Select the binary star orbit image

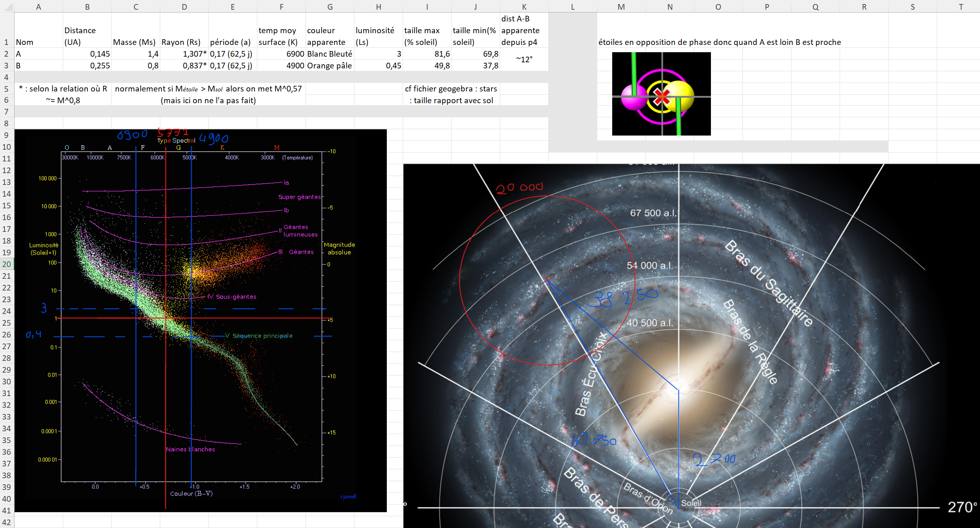coord(661,94)
